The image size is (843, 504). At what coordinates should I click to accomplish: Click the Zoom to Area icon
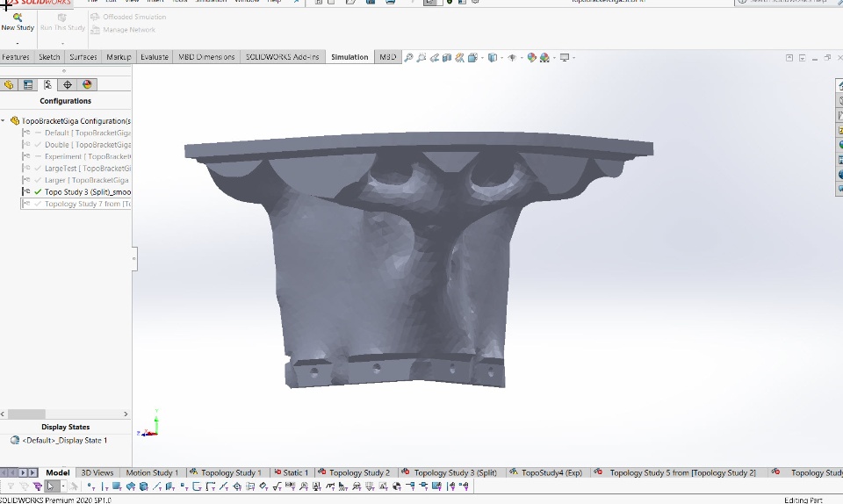tap(421, 57)
